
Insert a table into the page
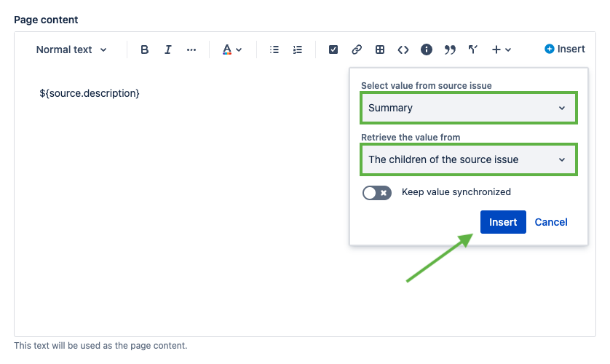click(x=380, y=50)
